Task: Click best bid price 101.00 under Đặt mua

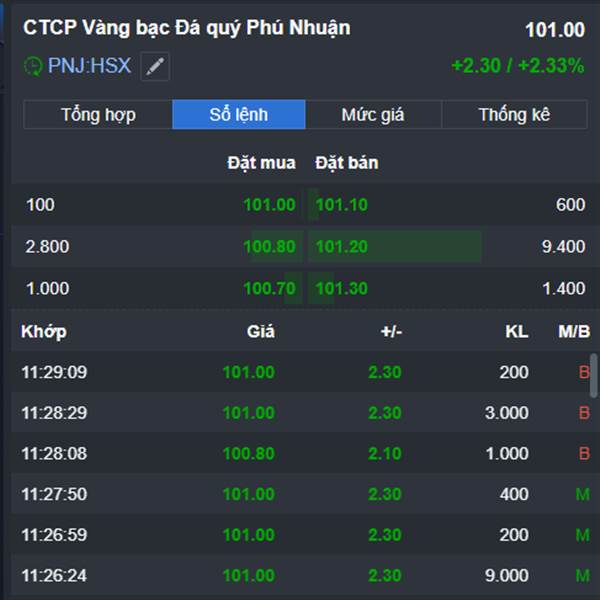Action: point(269,205)
